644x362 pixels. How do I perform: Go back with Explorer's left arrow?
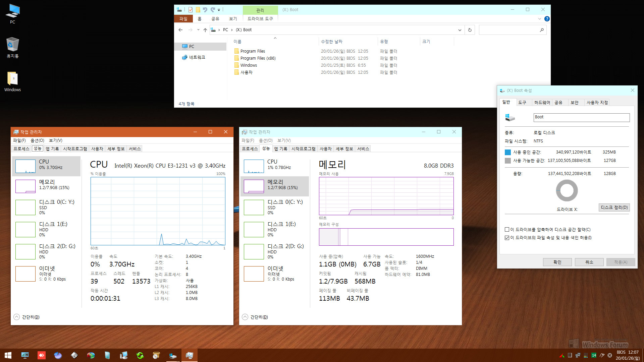point(180,30)
